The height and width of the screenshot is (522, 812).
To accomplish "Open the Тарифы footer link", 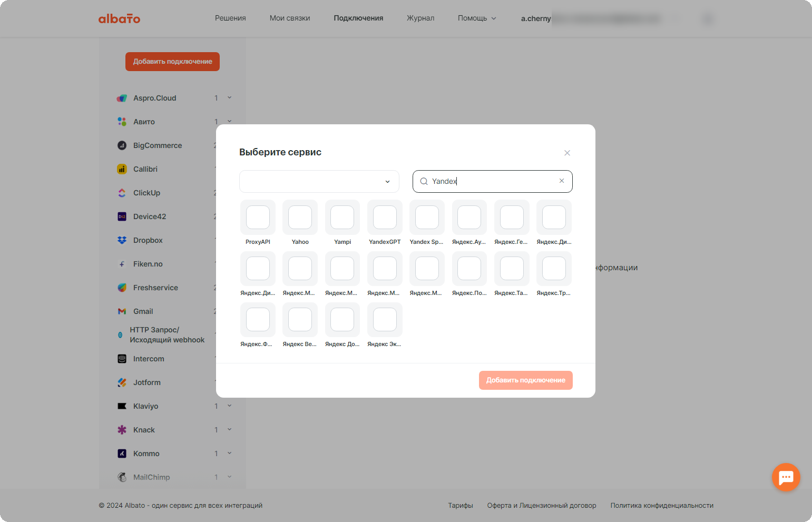I will (461, 506).
